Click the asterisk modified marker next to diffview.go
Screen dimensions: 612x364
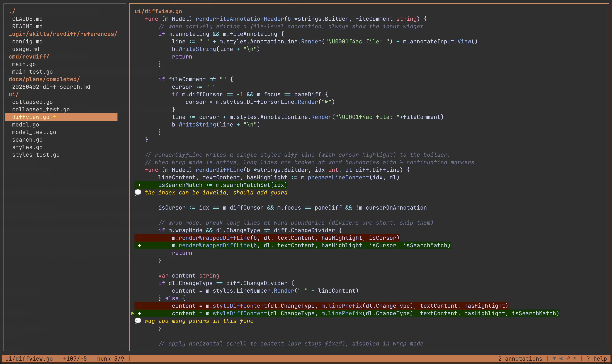point(54,117)
